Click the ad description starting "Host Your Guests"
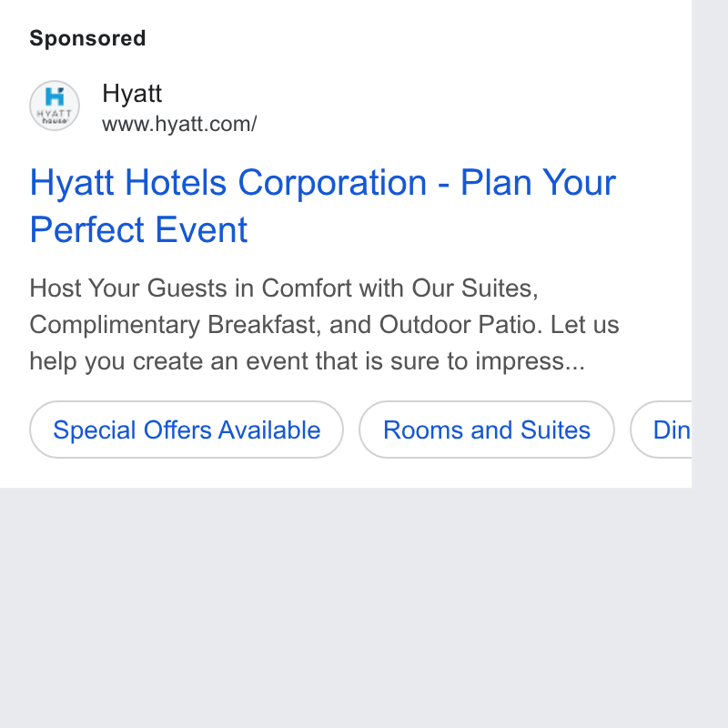The height and width of the screenshot is (728, 728). pos(324,325)
